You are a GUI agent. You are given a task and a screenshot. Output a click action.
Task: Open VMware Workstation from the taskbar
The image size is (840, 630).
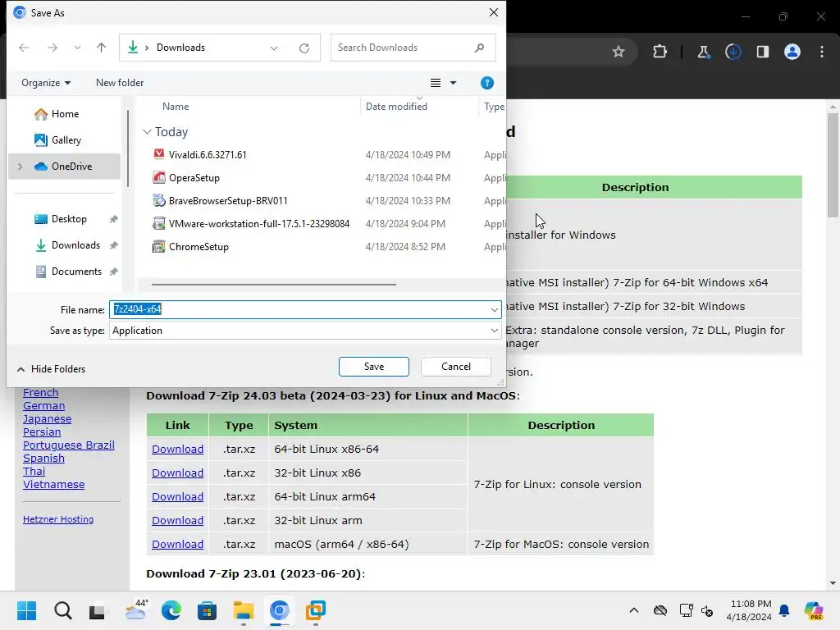tap(316, 610)
